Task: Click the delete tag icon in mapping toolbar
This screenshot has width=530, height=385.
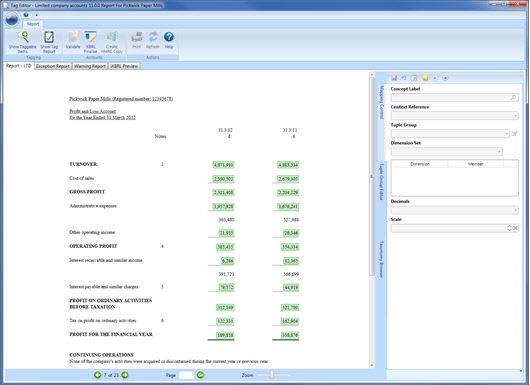Action: coord(414,78)
